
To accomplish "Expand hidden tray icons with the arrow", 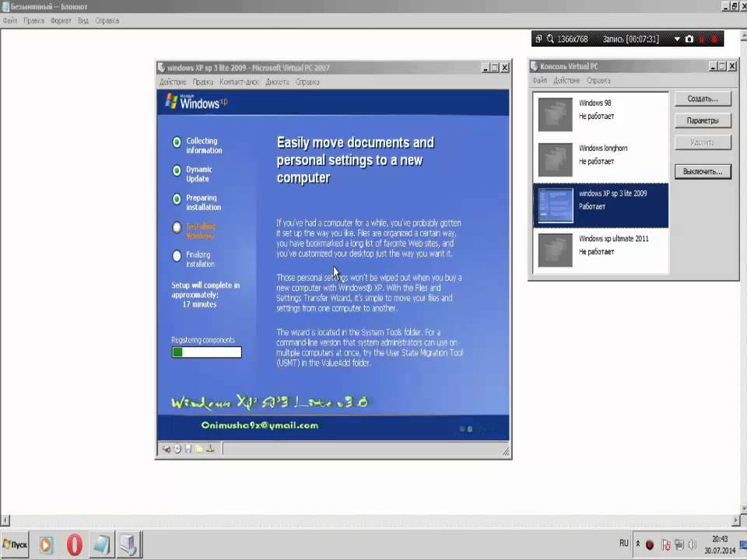I will tap(638, 544).
